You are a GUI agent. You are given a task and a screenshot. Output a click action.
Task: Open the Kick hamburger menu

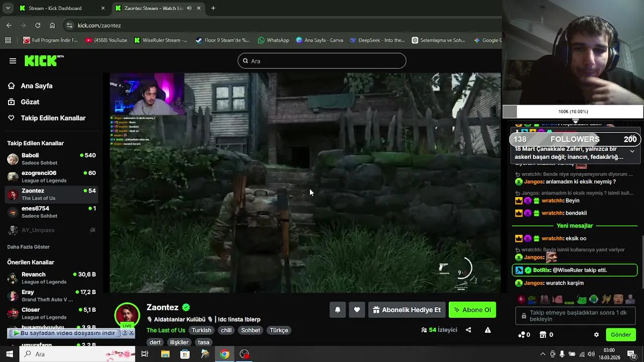click(13, 61)
